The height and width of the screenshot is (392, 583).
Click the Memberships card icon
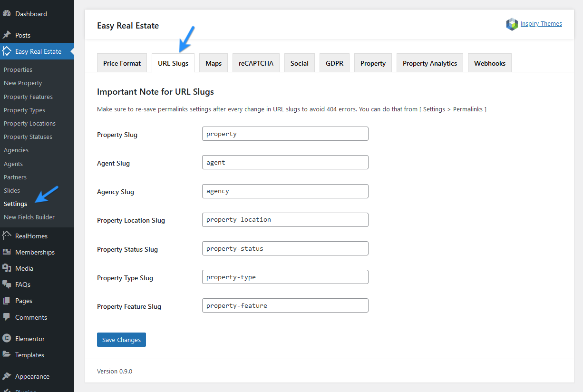coord(7,252)
